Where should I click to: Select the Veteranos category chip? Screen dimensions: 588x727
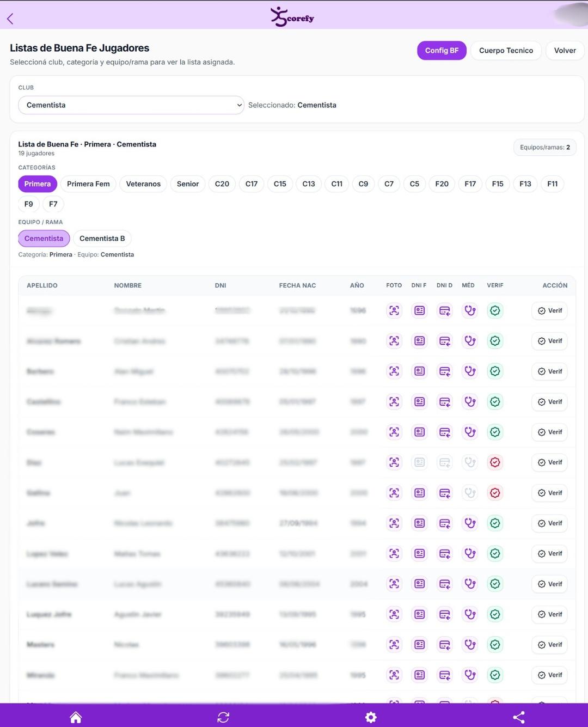click(x=143, y=184)
